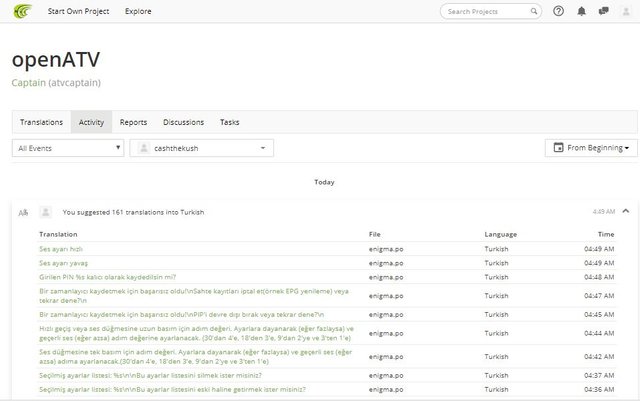
Task: Click 'You suggested 161 translations into Turkish'
Action: coord(133,212)
